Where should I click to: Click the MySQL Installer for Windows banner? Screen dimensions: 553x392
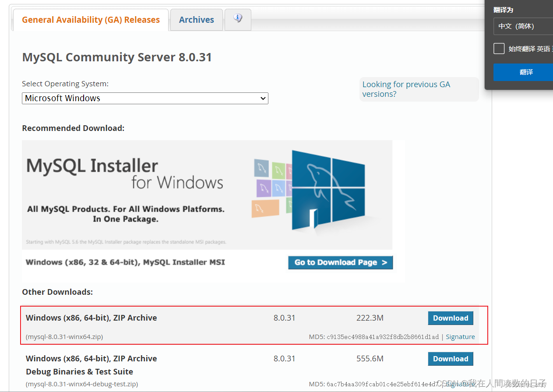207,195
